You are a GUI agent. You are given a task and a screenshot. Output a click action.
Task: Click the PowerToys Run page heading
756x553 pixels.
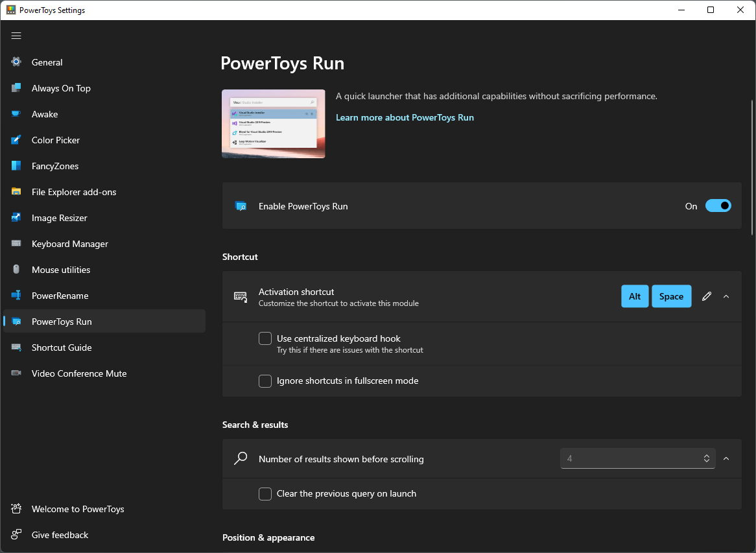(x=282, y=64)
